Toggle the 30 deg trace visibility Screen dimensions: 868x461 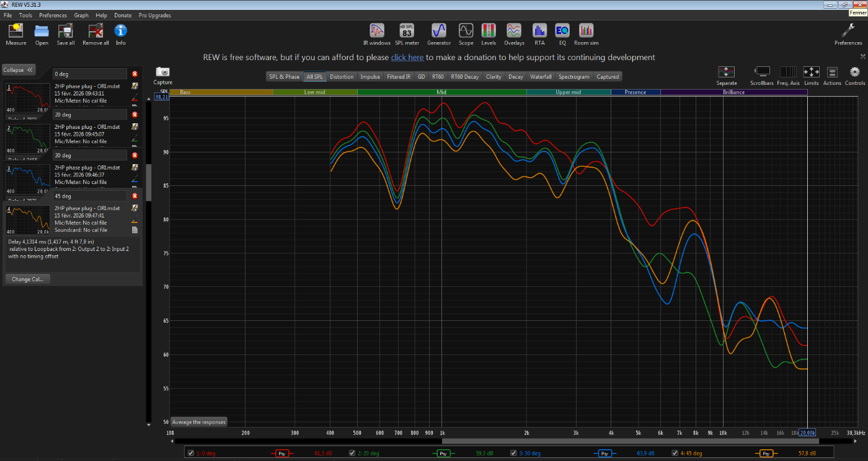[513, 453]
